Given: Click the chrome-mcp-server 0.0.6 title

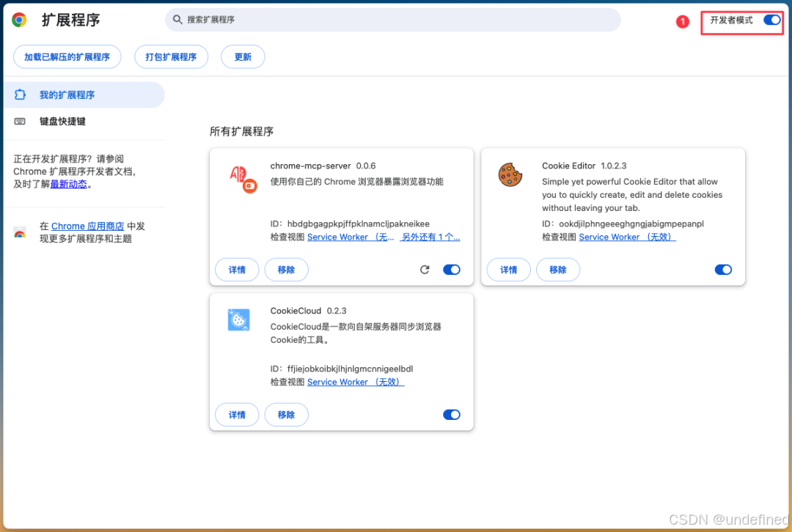Looking at the screenshot, I should point(323,166).
